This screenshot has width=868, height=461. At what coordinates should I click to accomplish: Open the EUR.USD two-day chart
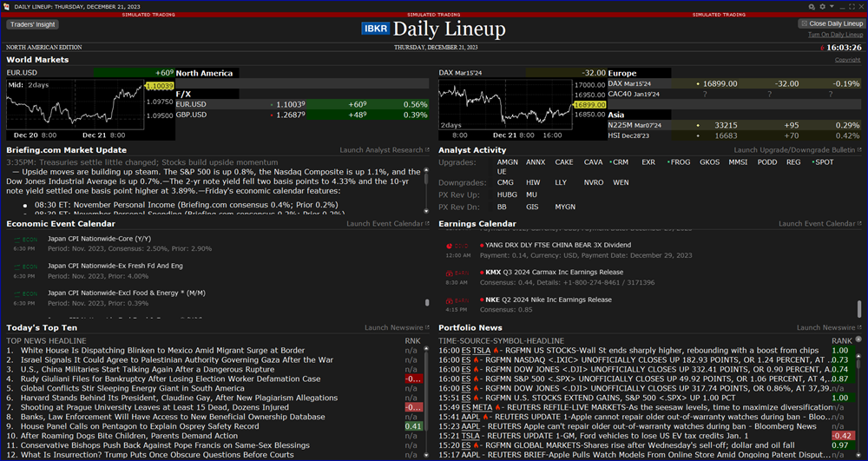click(90, 109)
